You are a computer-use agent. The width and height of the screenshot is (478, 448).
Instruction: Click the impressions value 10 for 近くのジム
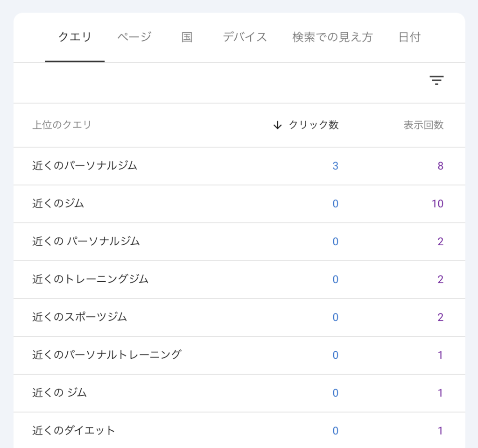437,204
